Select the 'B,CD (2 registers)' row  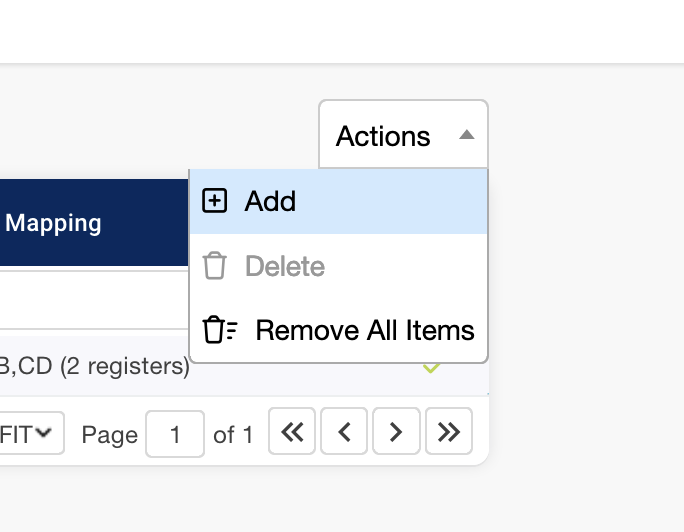coord(95,367)
